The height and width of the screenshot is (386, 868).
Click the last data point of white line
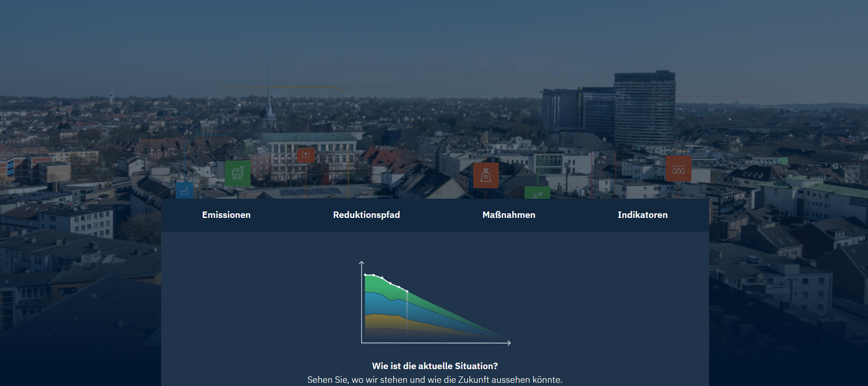coord(407,291)
